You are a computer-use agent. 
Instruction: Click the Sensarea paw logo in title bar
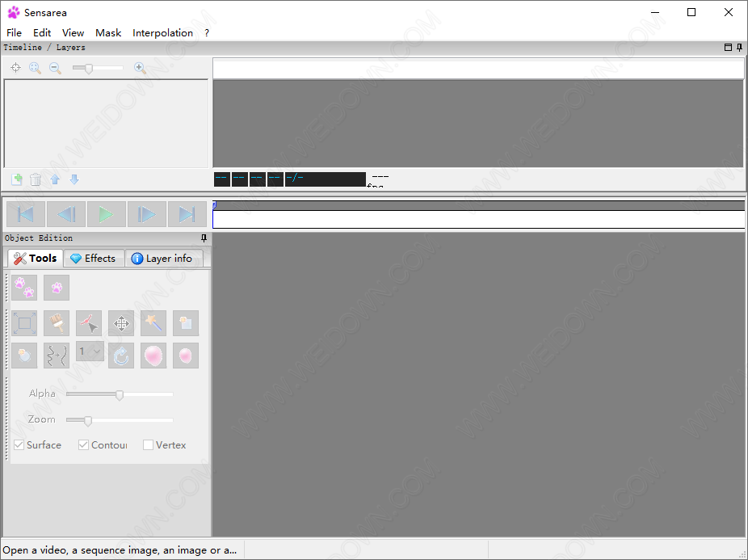coord(14,12)
